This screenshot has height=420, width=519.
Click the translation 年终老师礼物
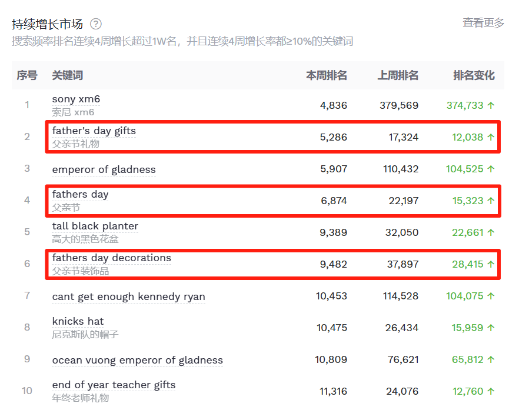[x=80, y=398]
